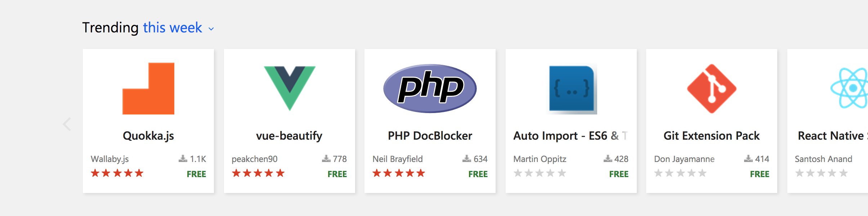Click the PHP DocBlocker php logo
Viewport: 868px width, 216px height.
(x=430, y=88)
